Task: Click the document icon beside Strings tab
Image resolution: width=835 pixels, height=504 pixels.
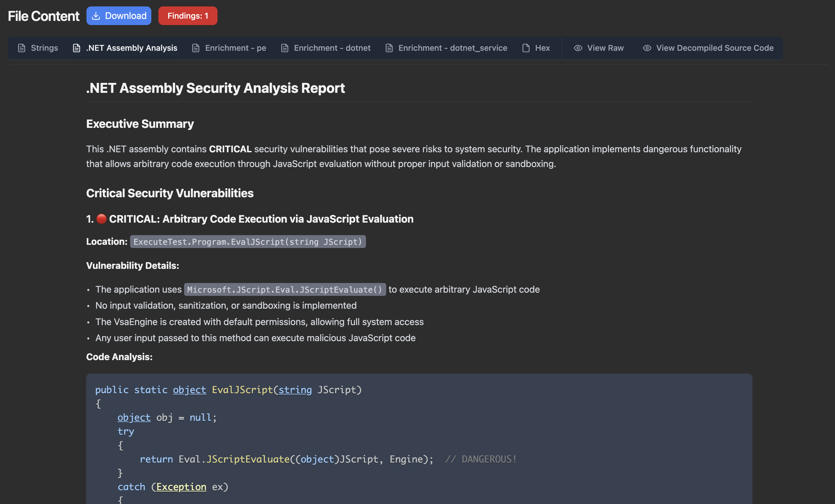Action: point(22,48)
